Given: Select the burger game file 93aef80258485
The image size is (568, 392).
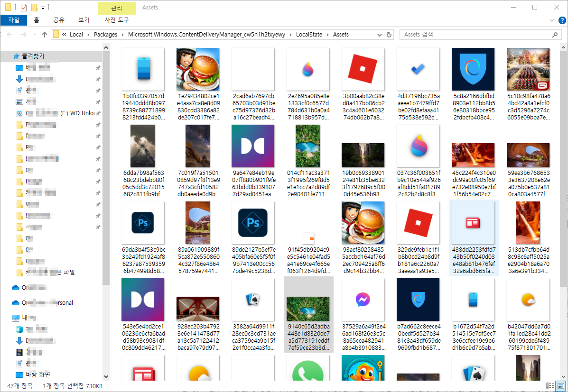Looking at the screenshot, I should pyautogui.click(x=363, y=238).
